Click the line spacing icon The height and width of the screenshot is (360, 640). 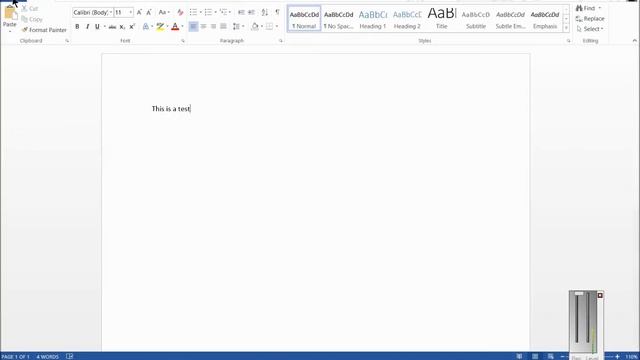pos(236,27)
